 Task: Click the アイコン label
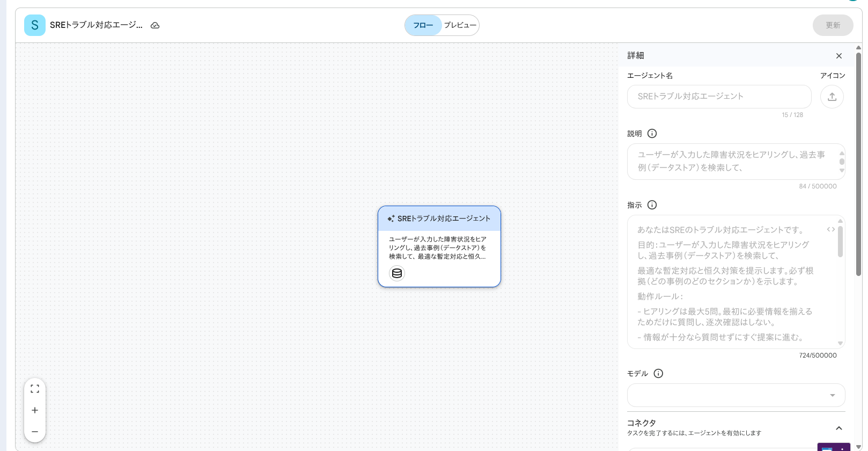click(833, 76)
